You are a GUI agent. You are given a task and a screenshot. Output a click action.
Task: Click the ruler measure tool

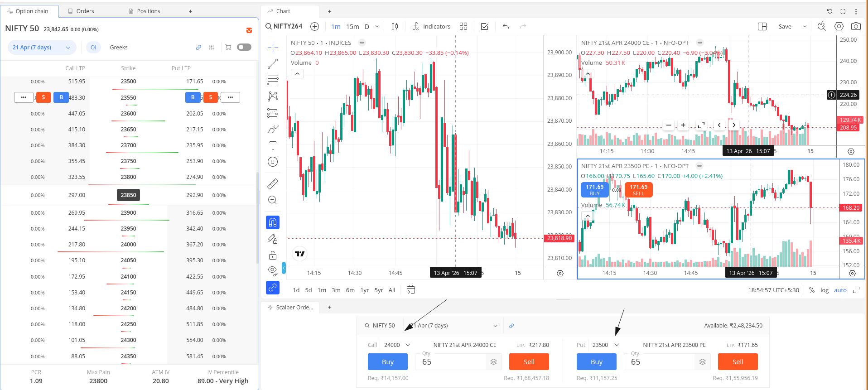273,184
